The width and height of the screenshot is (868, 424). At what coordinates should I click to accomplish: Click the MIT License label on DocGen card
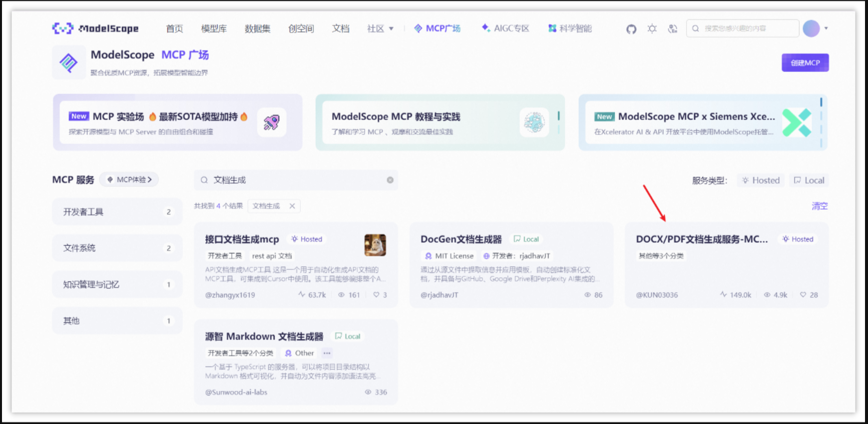coord(449,256)
